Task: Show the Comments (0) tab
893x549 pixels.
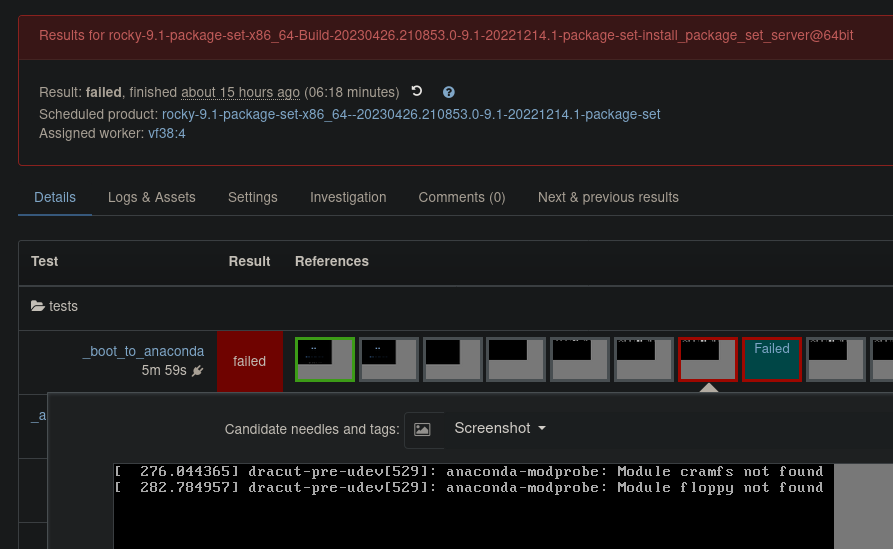Action: coord(462,197)
